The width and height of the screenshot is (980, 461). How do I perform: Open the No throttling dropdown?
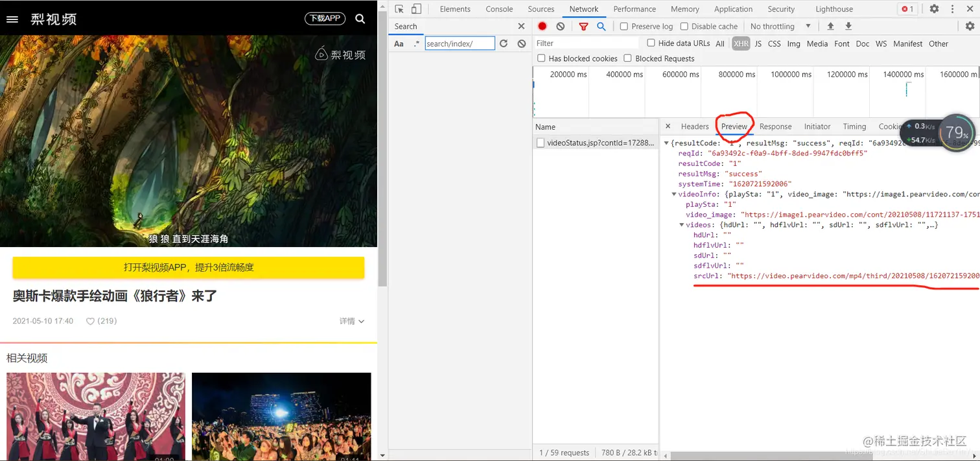tap(780, 27)
